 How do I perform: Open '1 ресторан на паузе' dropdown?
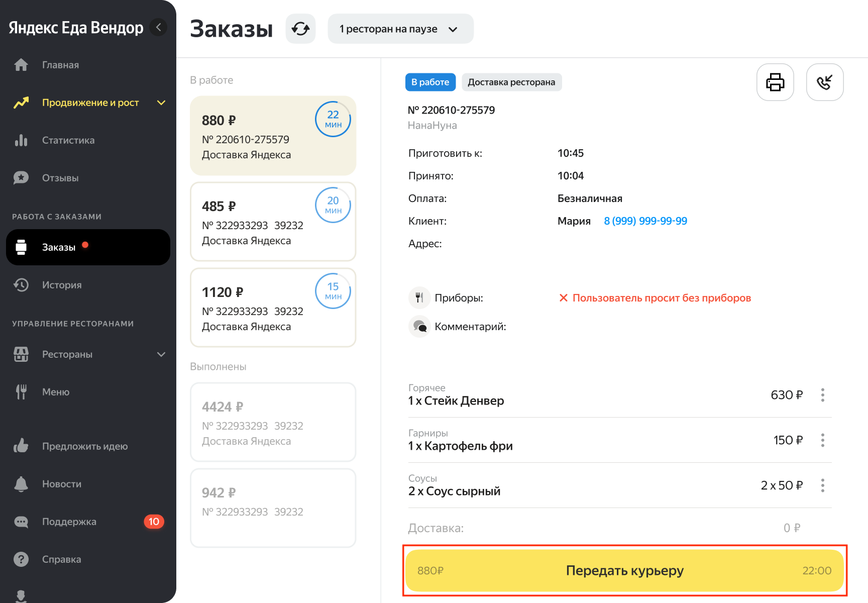pyautogui.click(x=400, y=29)
